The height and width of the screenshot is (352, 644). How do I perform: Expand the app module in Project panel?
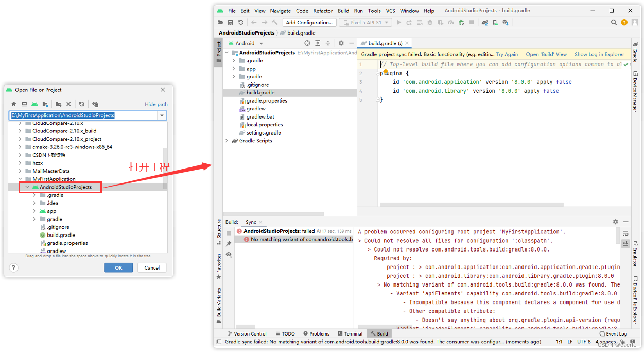(x=234, y=69)
